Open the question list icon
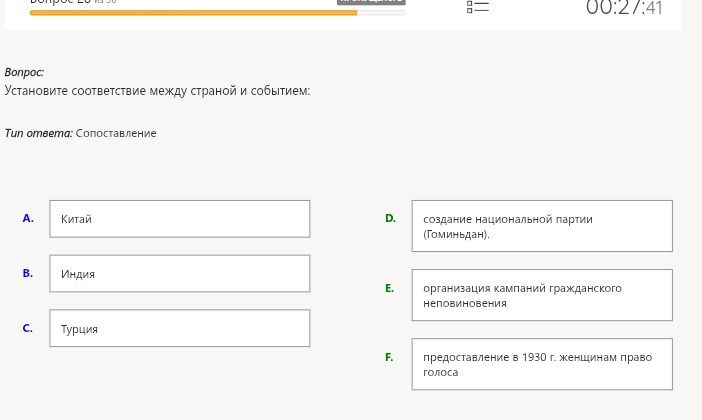 coord(477,7)
